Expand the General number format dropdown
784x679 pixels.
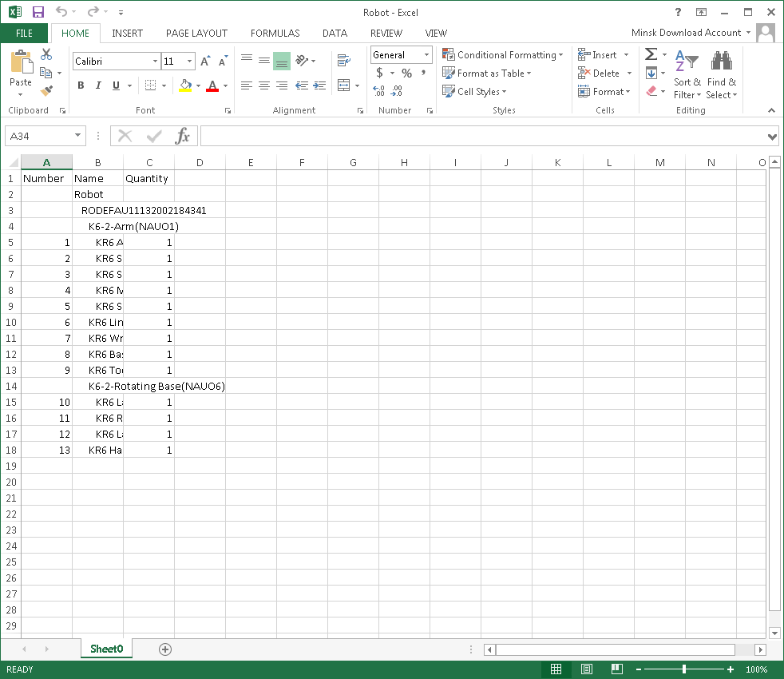(x=426, y=55)
